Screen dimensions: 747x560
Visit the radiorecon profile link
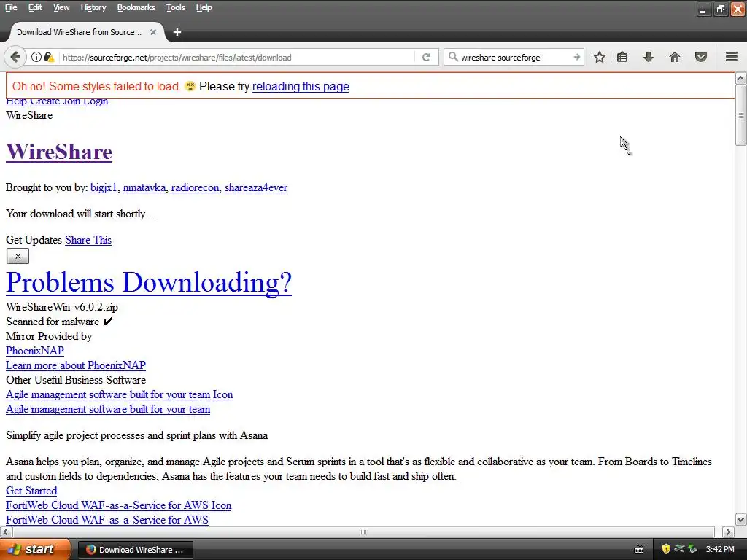tap(195, 187)
